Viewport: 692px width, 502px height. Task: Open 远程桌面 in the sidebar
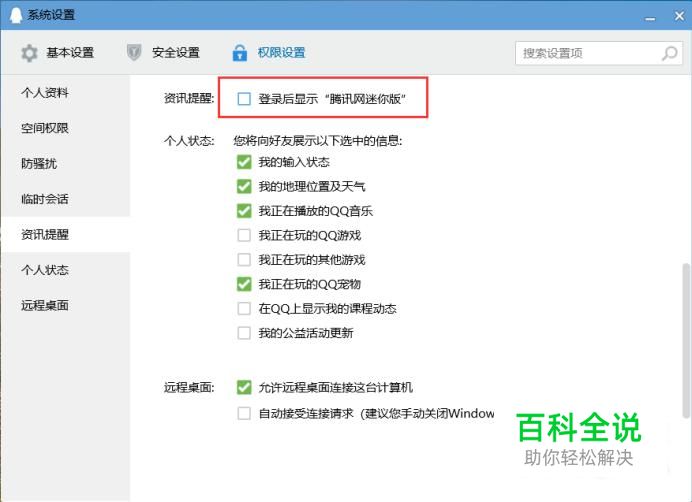tap(65, 305)
